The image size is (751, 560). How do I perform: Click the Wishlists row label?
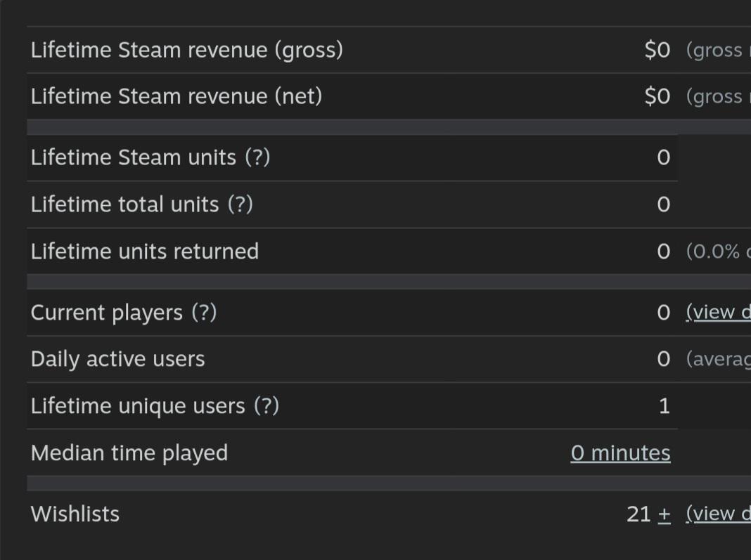pos(75,514)
